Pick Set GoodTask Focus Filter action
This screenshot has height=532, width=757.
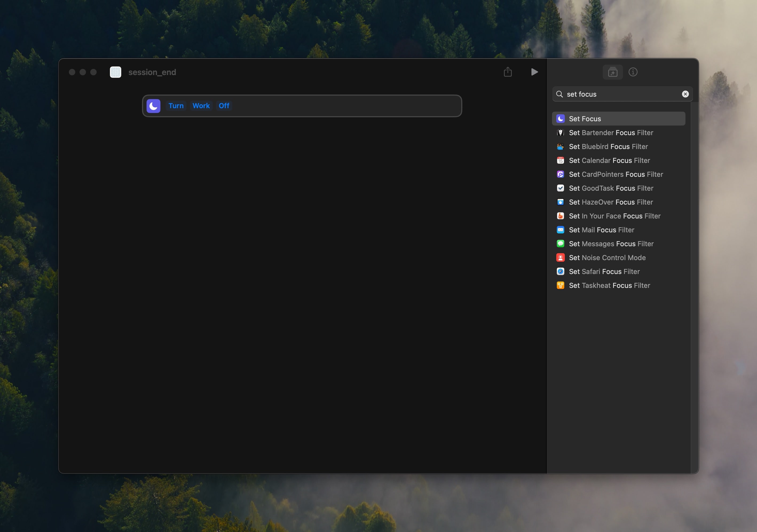[x=611, y=188]
